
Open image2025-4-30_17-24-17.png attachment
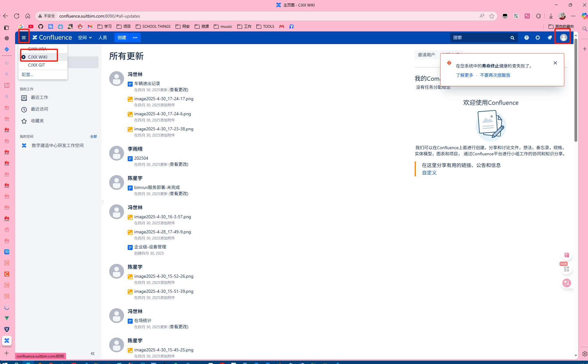[164, 99]
